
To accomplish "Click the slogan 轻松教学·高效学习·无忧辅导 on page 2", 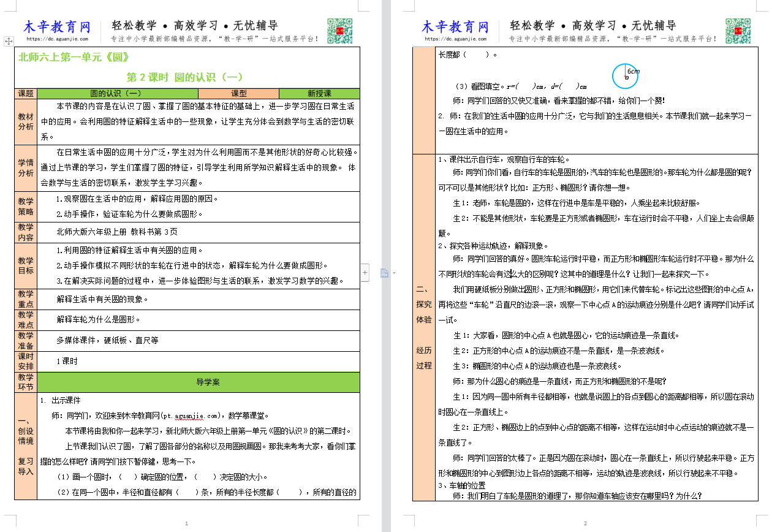I will 594,26.
